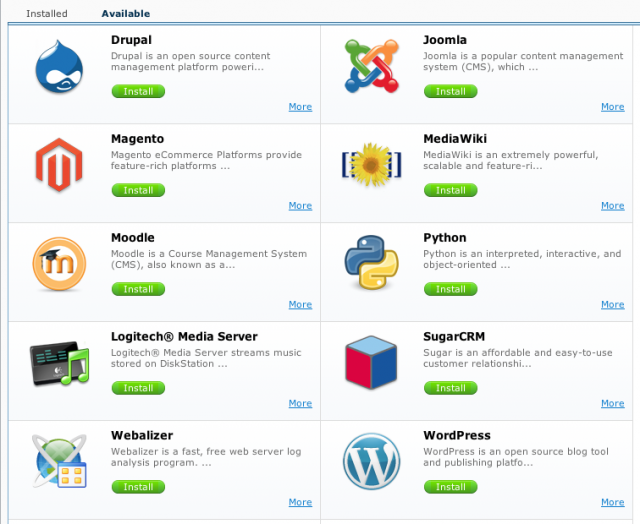Open More details for WordPress
This screenshot has width=640, height=524.
point(613,502)
